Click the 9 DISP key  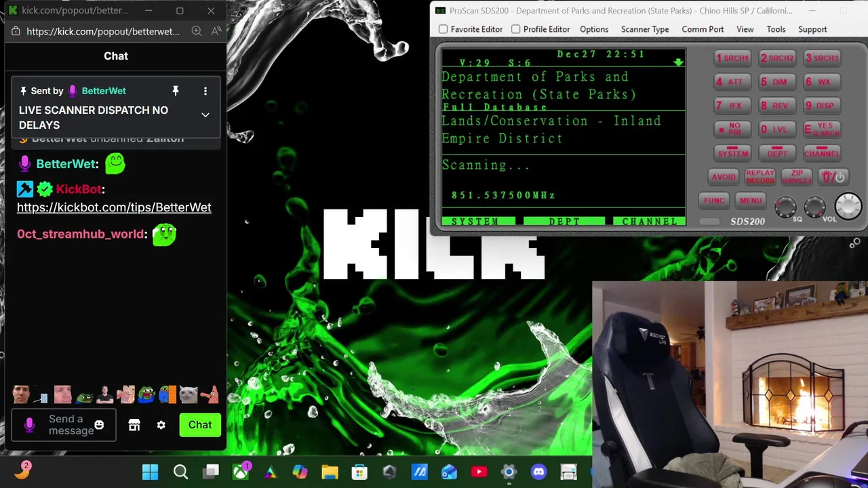pyautogui.click(x=822, y=106)
